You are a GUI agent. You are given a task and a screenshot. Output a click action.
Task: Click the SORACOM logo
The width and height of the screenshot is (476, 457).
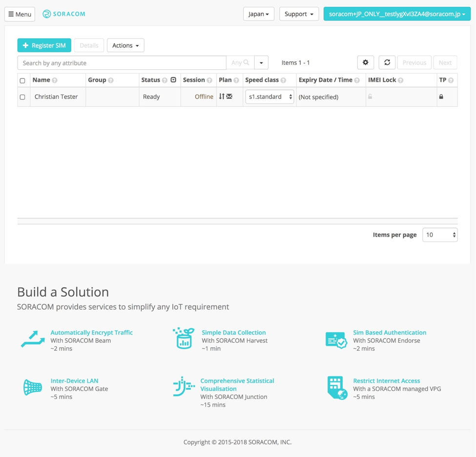click(64, 14)
